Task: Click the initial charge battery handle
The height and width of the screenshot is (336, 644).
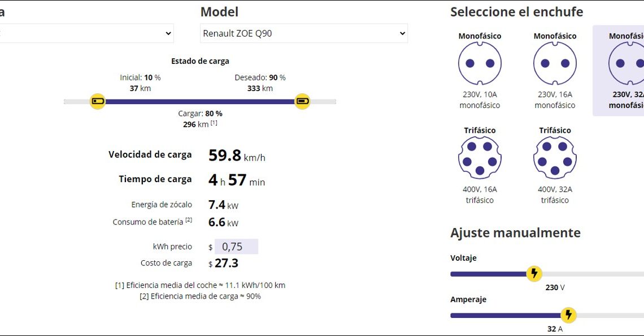Action: (98, 102)
